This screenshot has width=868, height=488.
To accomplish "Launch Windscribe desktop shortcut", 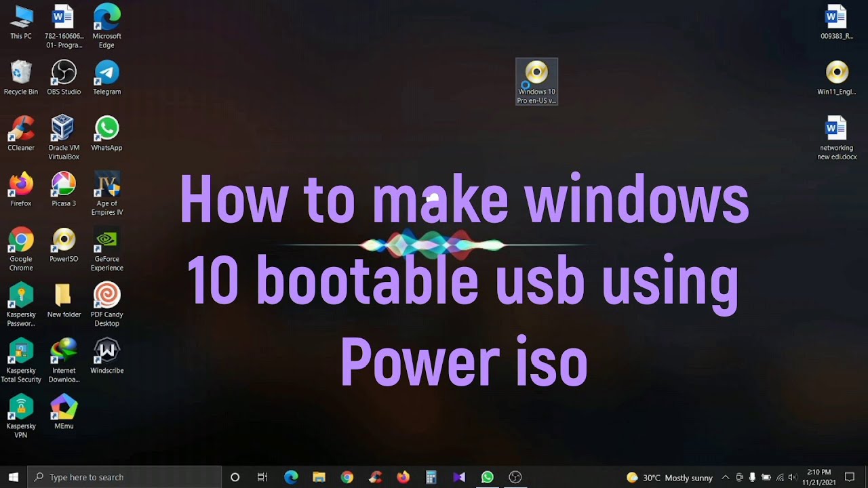I will [x=106, y=356].
